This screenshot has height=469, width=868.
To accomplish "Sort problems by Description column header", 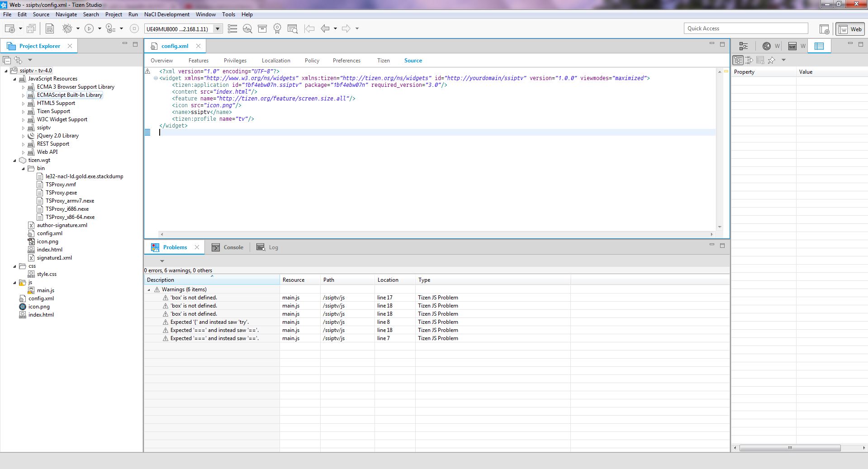I will 212,280.
